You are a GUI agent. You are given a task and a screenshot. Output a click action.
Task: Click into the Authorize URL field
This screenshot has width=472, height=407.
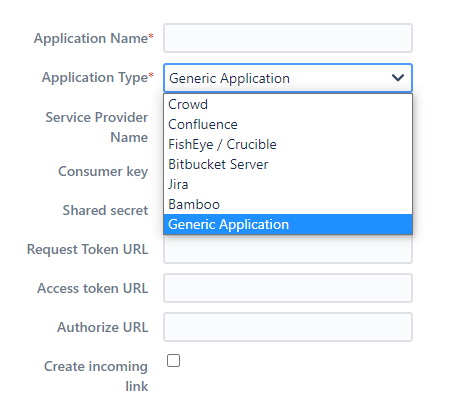coord(288,327)
